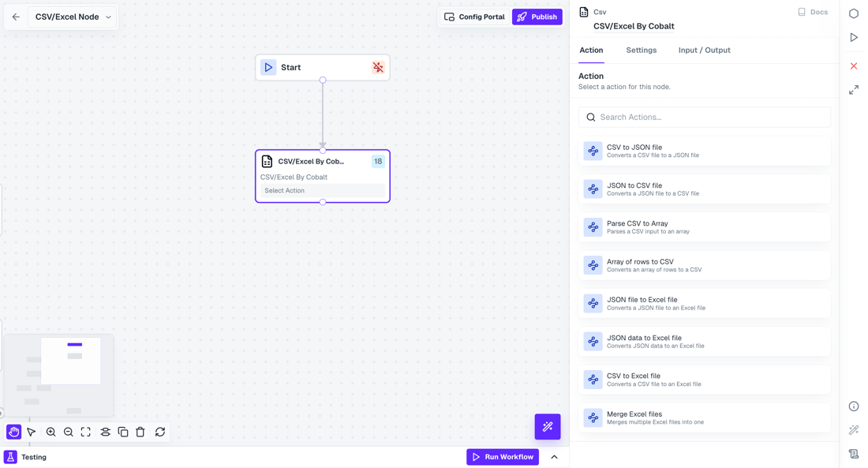The width and height of the screenshot is (868, 468).
Task: Close the node panel with the red X
Action: coord(854,66)
